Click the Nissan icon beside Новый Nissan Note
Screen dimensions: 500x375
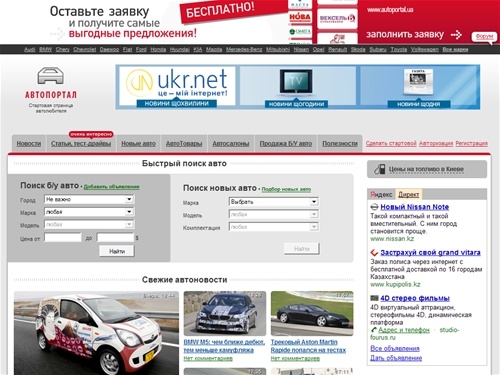pos(374,207)
